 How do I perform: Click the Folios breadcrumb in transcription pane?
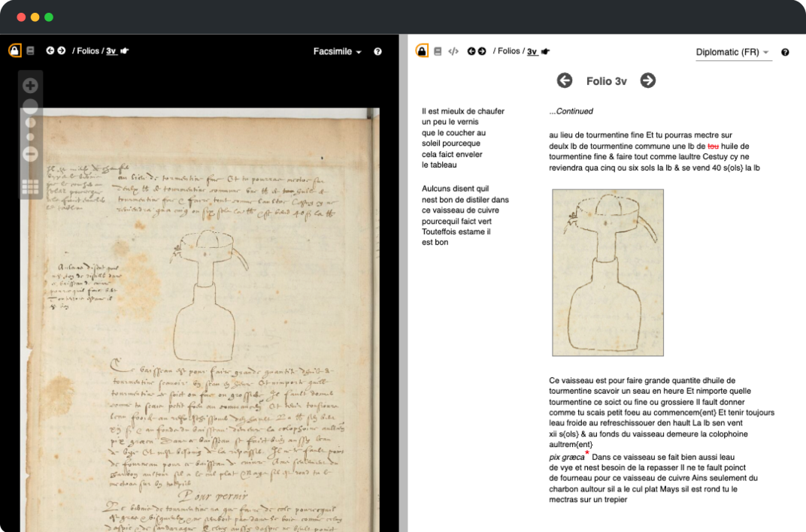pyautogui.click(x=508, y=51)
